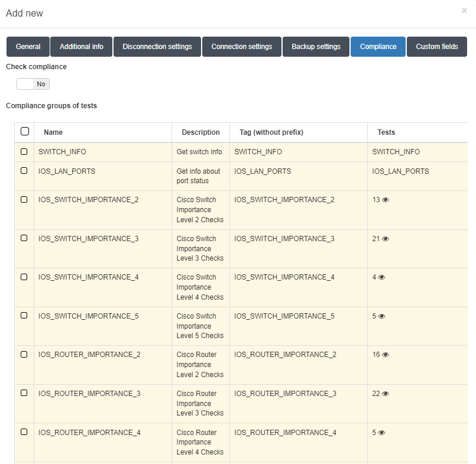Image resolution: width=476 pixels, height=464 pixels.
Task: View IOS_ROUTER_IMPORTANCE_3 tests eye icon
Action: pyautogui.click(x=386, y=394)
